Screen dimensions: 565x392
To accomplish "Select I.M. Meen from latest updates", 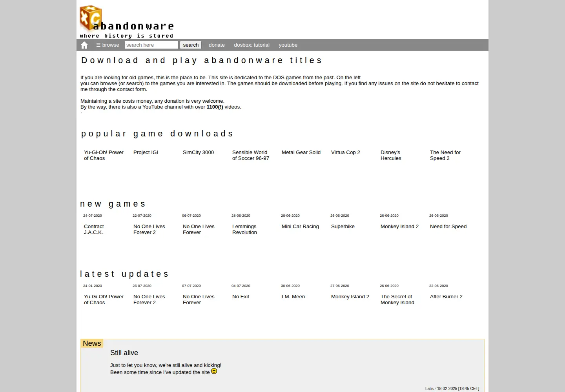I will (293, 297).
